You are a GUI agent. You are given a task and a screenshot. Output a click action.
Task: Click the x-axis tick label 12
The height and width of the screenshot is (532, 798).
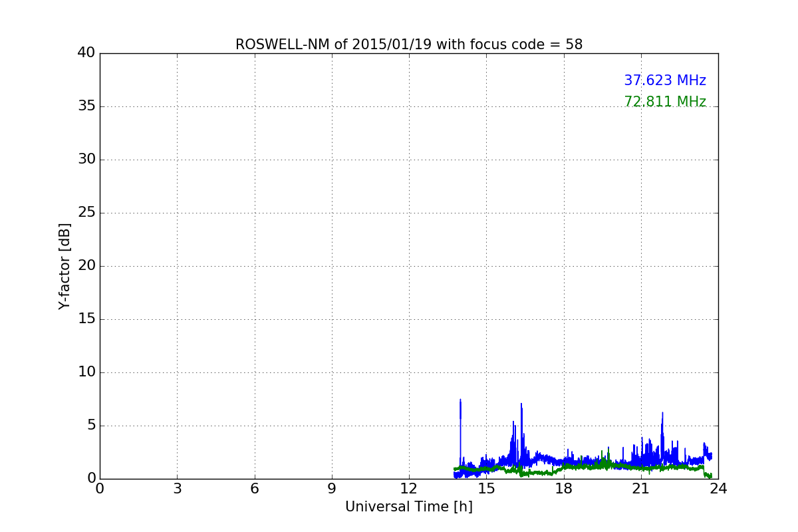[409, 489]
